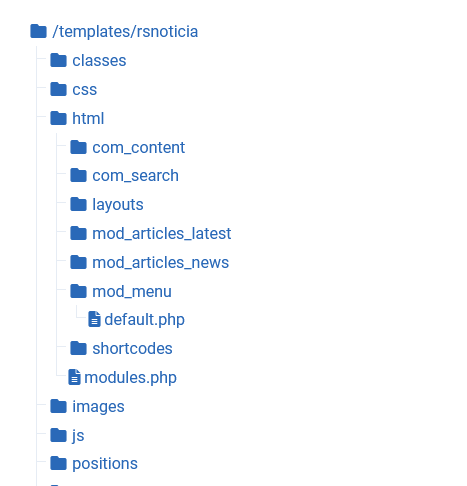Open default.php file for editing
Screen dimensions: 467x486
pos(144,319)
